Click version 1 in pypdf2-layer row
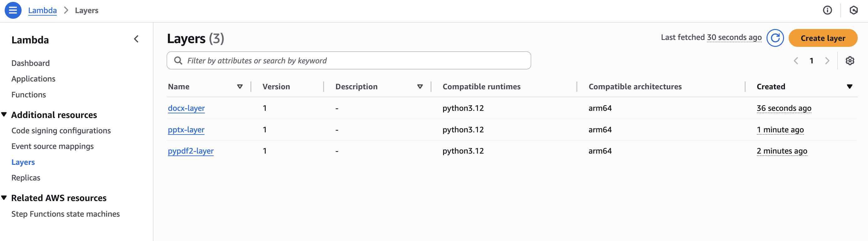The width and height of the screenshot is (868, 241). pyautogui.click(x=265, y=151)
